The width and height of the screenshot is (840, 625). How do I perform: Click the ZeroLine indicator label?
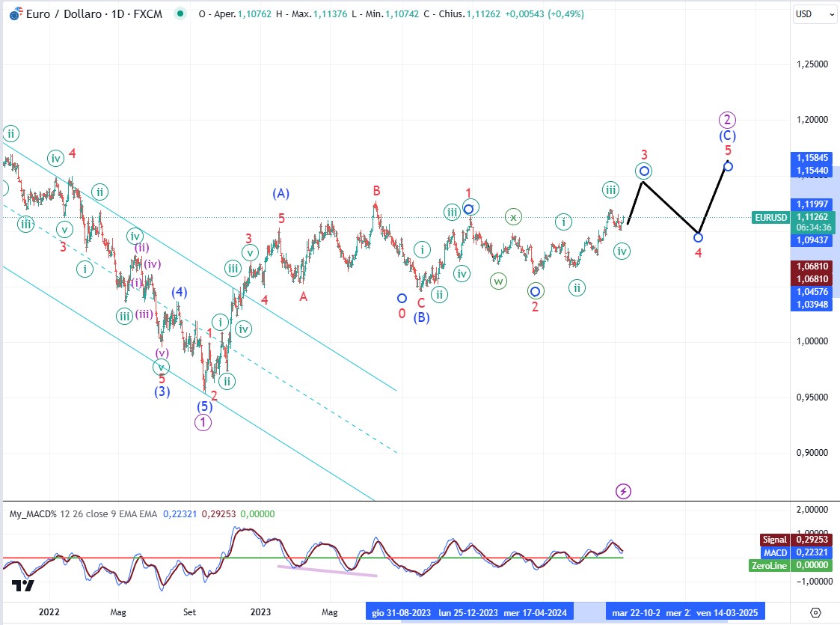[x=769, y=565]
